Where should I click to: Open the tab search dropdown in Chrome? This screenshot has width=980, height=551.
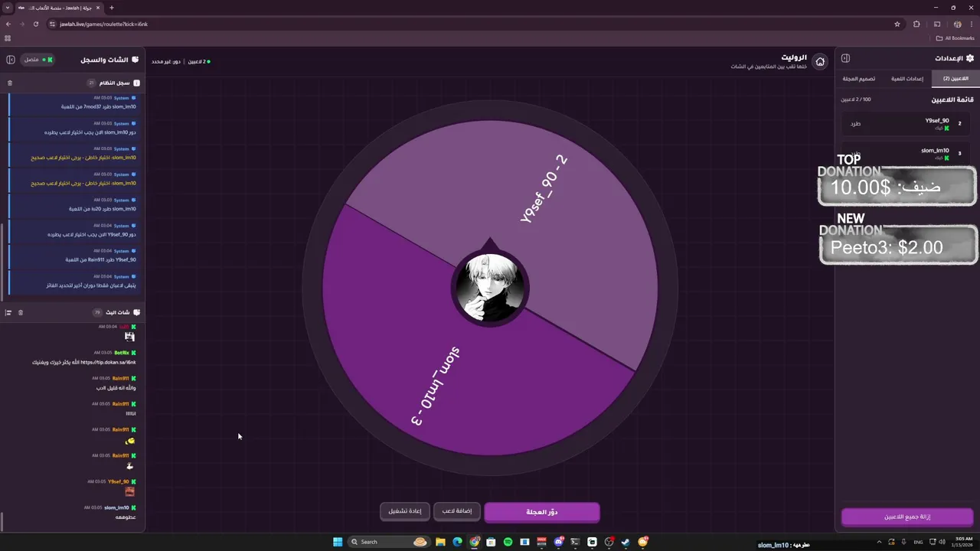click(8, 8)
